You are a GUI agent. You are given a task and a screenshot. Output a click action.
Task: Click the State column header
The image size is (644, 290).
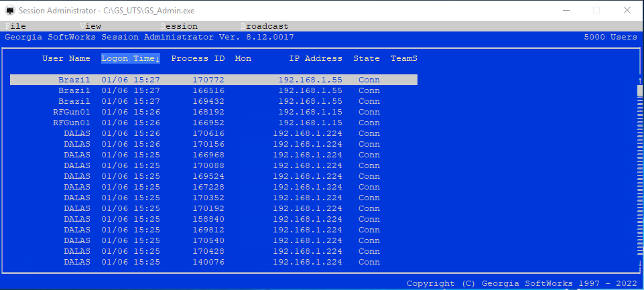pos(367,58)
